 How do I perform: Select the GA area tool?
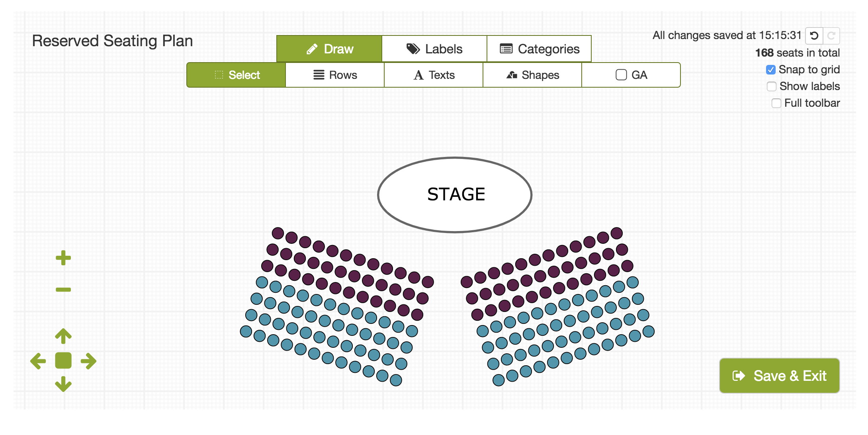click(631, 75)
